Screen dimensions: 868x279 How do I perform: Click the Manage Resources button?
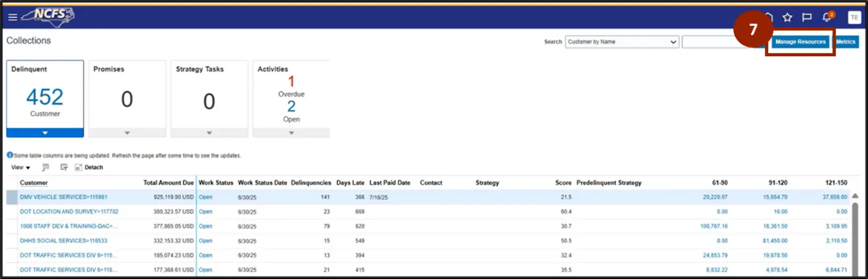800,42
